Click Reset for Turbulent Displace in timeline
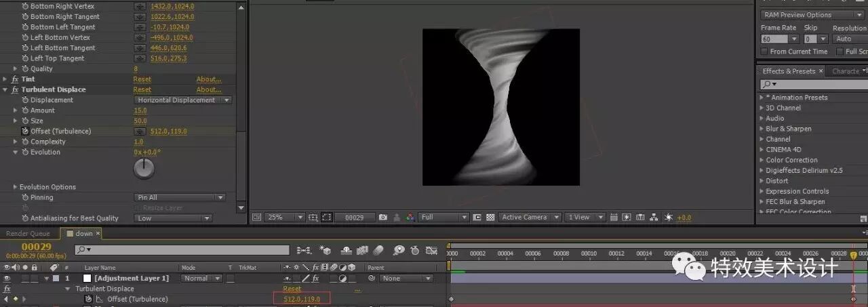The width and height of the screenshot is (868, 307). [292, 289]
